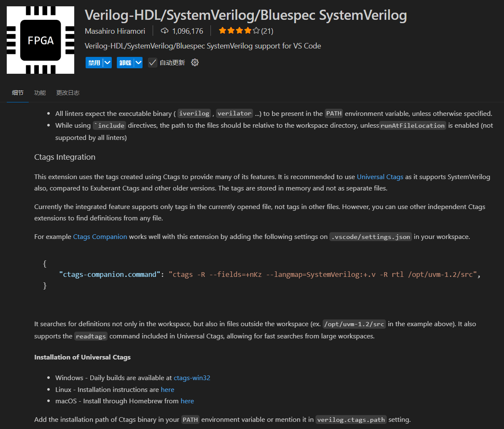Open the Universal Ctags link

coord(380,177)
